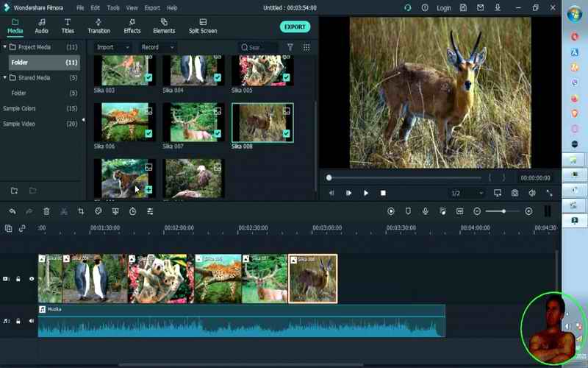Open the color correction palette tool
Screen dimensions: 588x368
tap(98, 211)
